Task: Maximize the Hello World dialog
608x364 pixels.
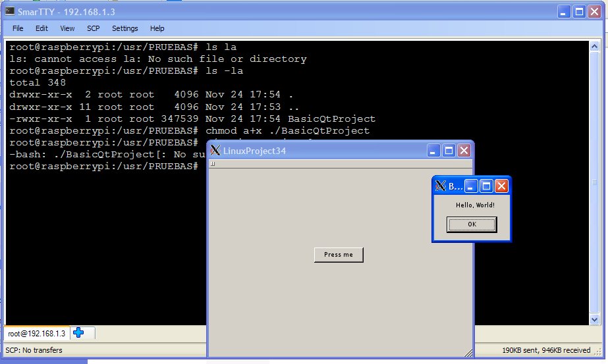Action: (x=486, y=186)
